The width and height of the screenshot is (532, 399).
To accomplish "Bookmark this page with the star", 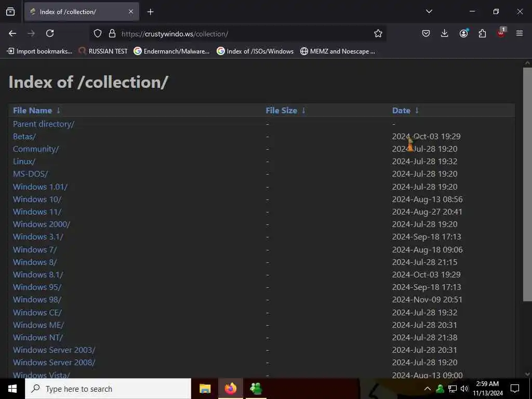I will (x=378, y=33).
